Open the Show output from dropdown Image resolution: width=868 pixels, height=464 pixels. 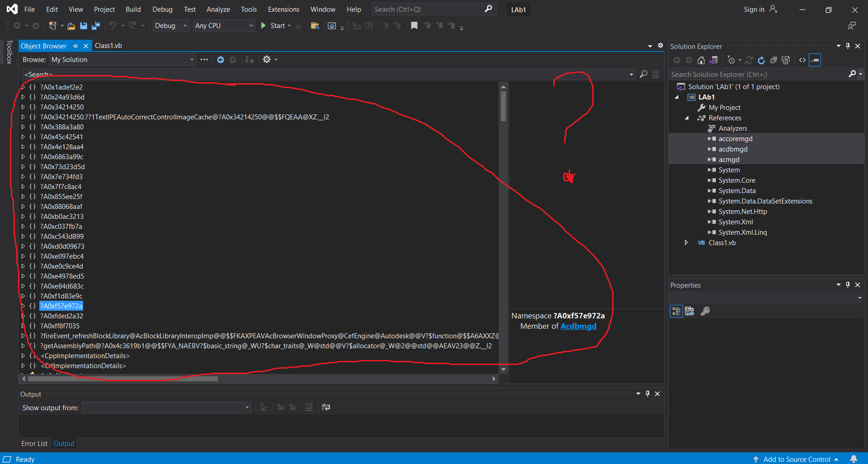click(x=166, y=407)
